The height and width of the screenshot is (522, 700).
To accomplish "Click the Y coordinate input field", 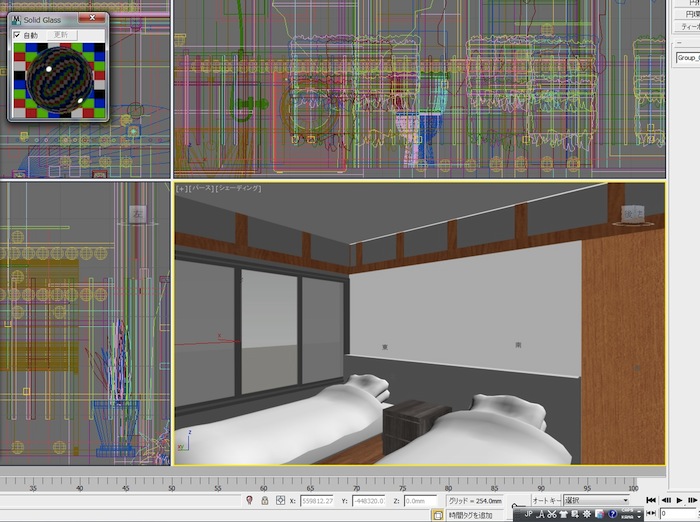I will click(371, 500).
